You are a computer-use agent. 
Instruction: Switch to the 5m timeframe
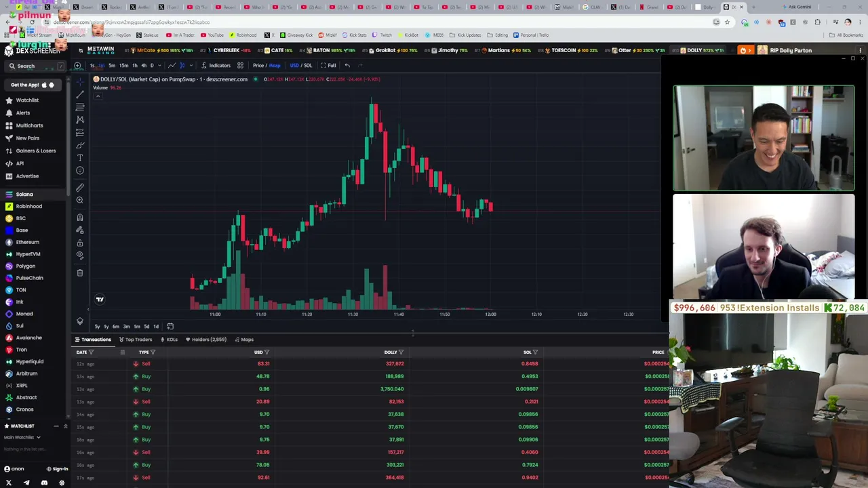pos(112,66)
